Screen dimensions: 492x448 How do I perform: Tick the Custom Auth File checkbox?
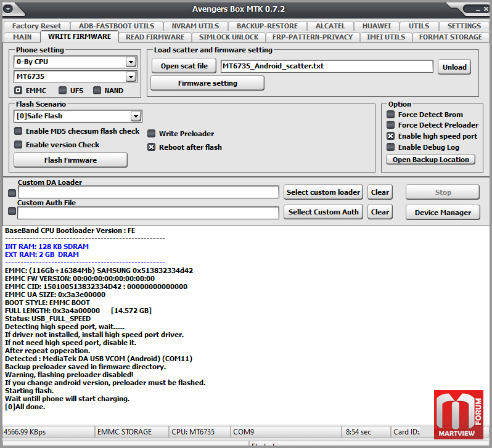(12, 211)
